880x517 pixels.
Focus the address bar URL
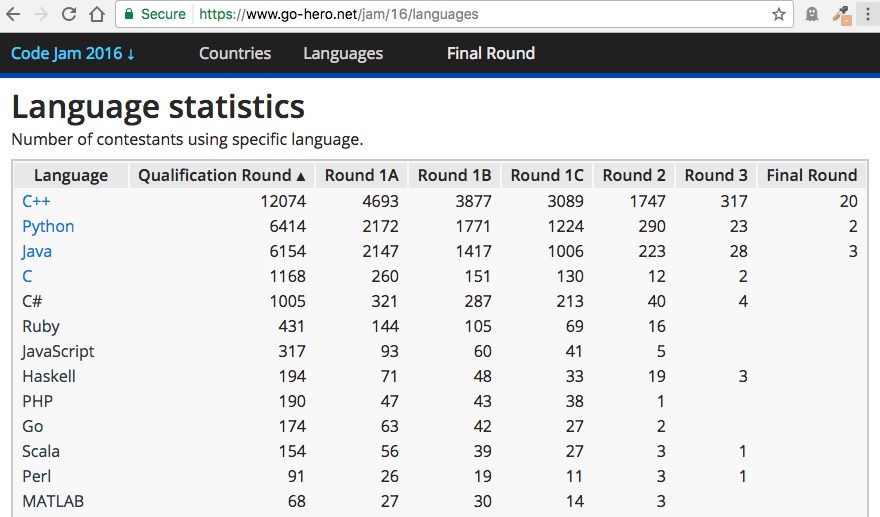coord(338,14)
